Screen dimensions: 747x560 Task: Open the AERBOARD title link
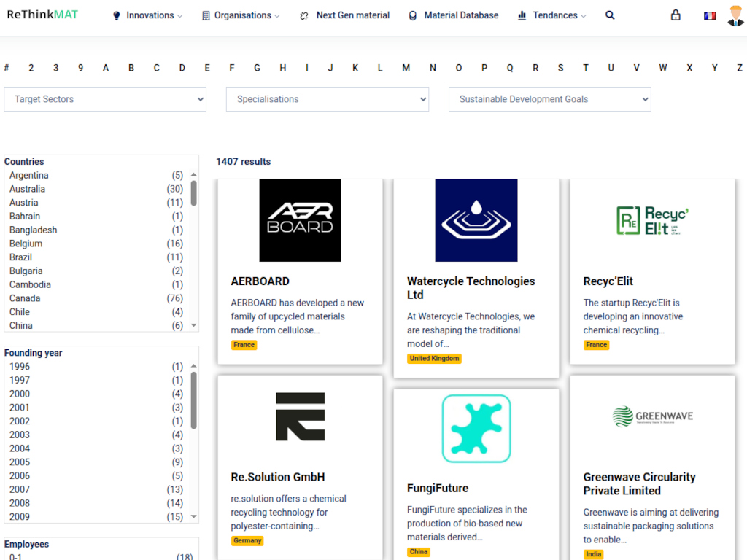coord(260,281)
